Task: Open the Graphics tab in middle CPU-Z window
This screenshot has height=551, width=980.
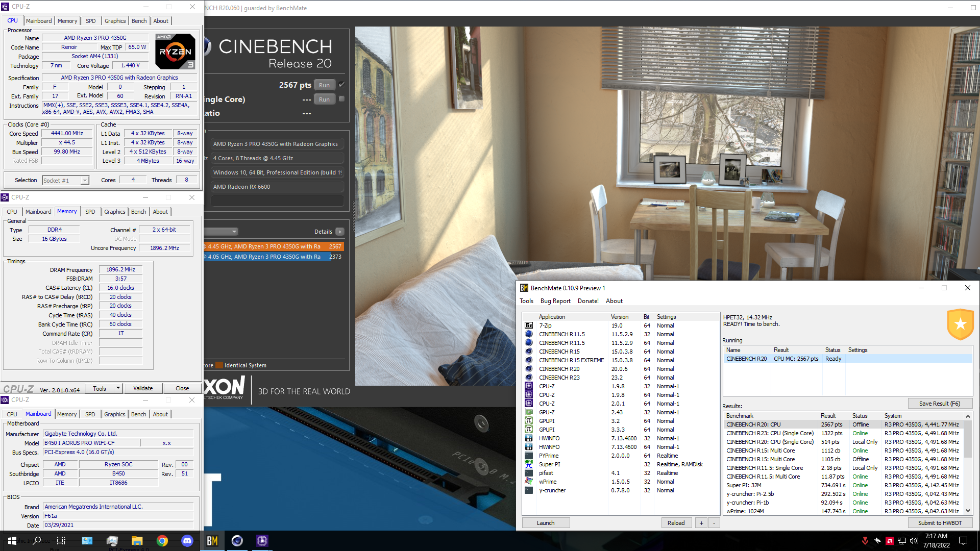Action: [115, 212]
